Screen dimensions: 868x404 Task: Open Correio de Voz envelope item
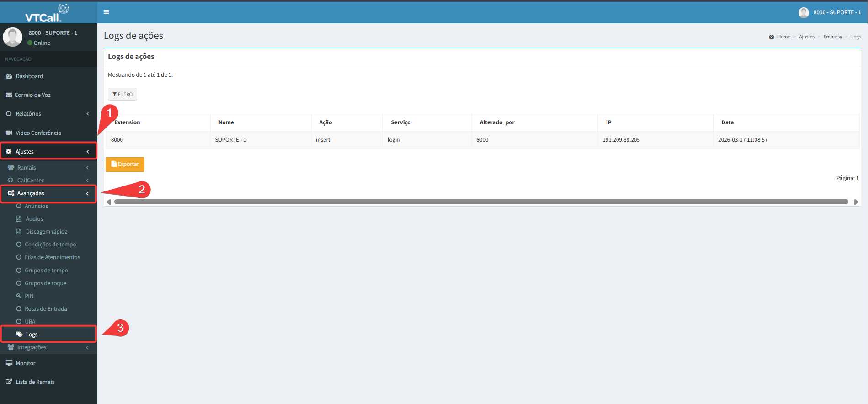click(32, 95)
